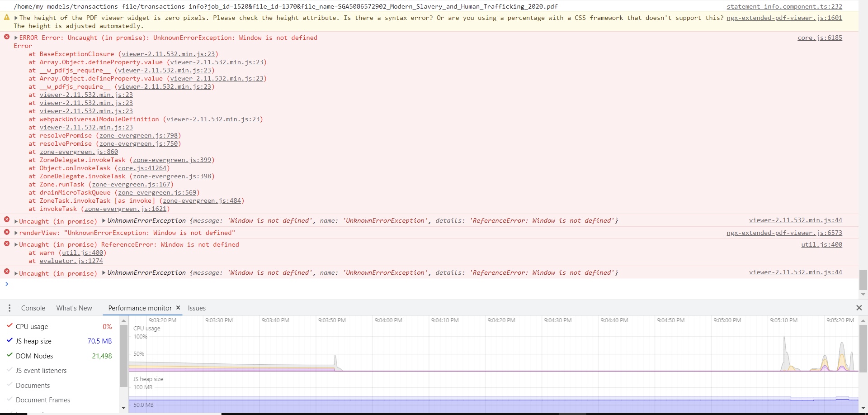Viewport: 868px width, 415px height.
Task: Open the three-dot DevTools customize menu
Action: (x=9, y=308)
